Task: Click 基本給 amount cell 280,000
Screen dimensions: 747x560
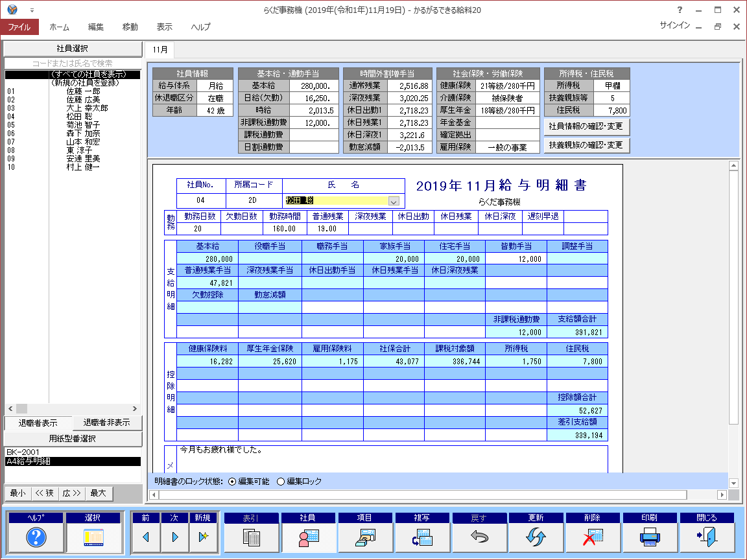Action: pyautogui.click(x=207, y=259)
